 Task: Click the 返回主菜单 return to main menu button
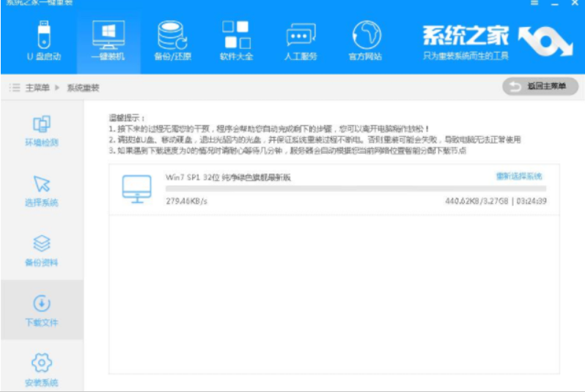pos(539,87)
